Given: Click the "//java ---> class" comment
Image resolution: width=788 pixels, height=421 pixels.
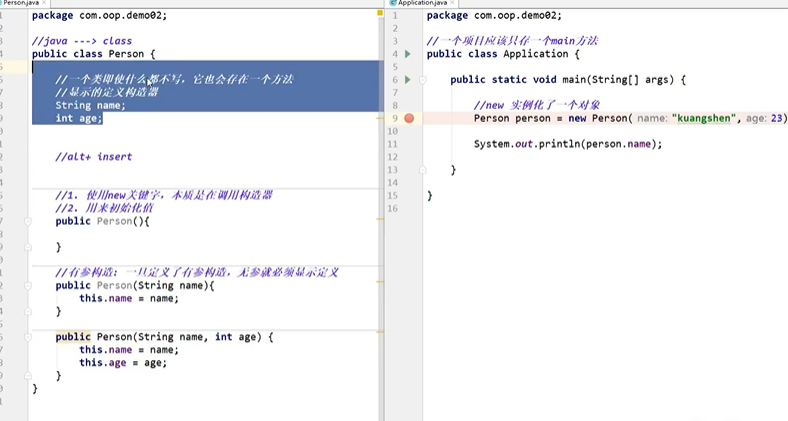Looking at the screenshot, I should click(x=82, y=41).
